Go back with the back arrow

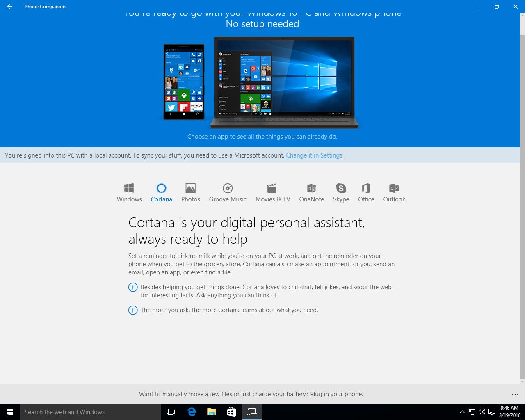(10, 7)
